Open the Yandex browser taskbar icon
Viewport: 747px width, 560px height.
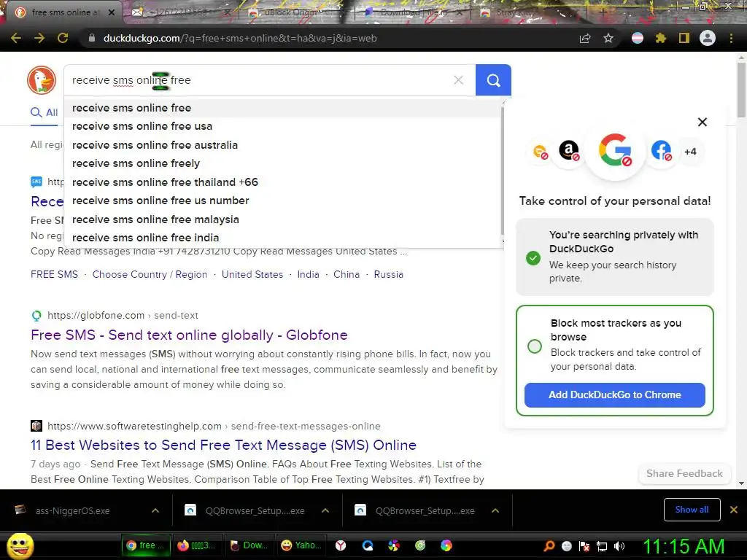point(341,545)
